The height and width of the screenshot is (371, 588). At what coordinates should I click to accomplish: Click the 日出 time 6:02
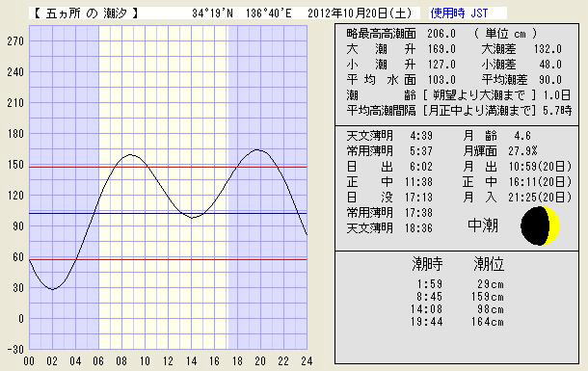[x=421, y=167]
